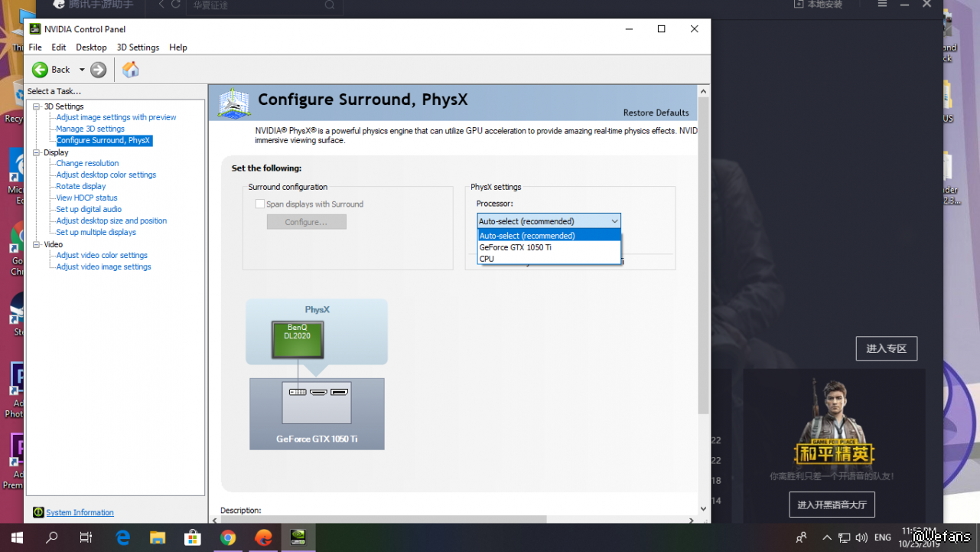
Task: Open Google Chrome from the taskbar
Action: point(228,537)
